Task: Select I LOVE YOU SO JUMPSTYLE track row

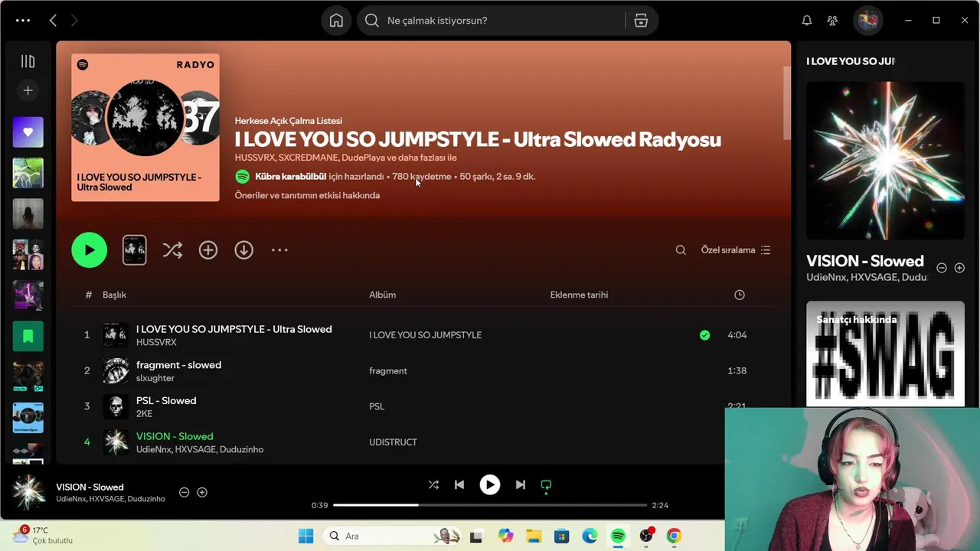Action: 424,335
